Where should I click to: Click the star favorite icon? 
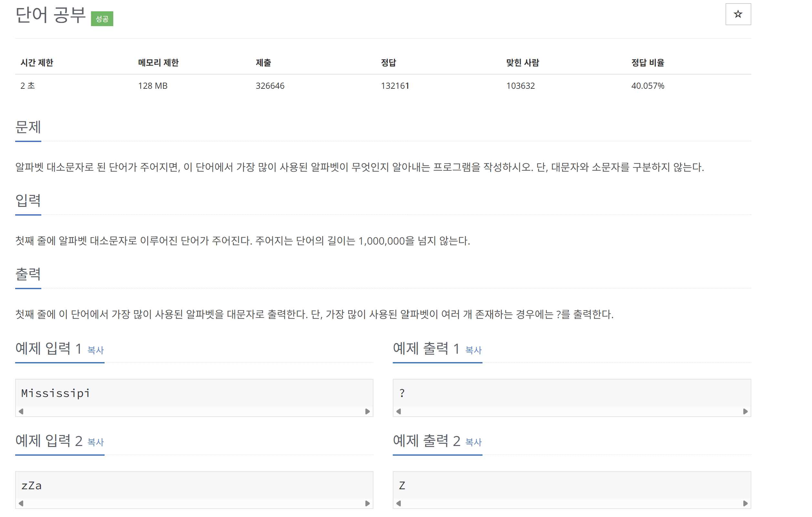tap(738, 14)
